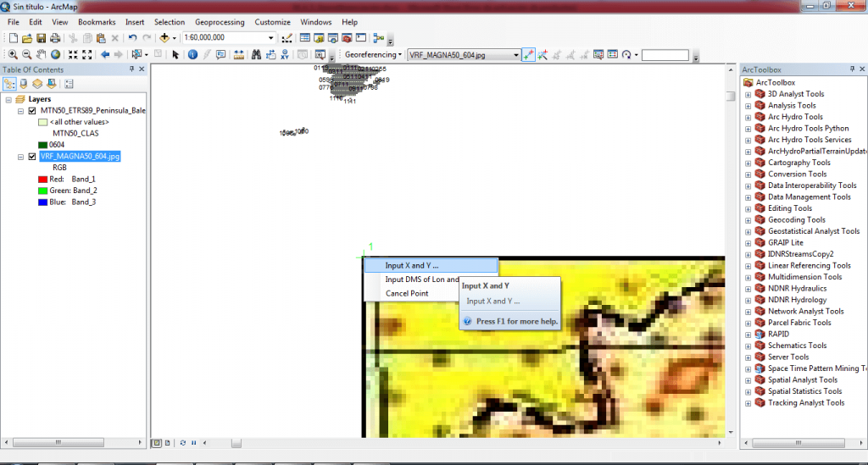Open the map scale dropdown
Image resolution: width=868 pixels, height=465 pixels.
tap(270, 38)
